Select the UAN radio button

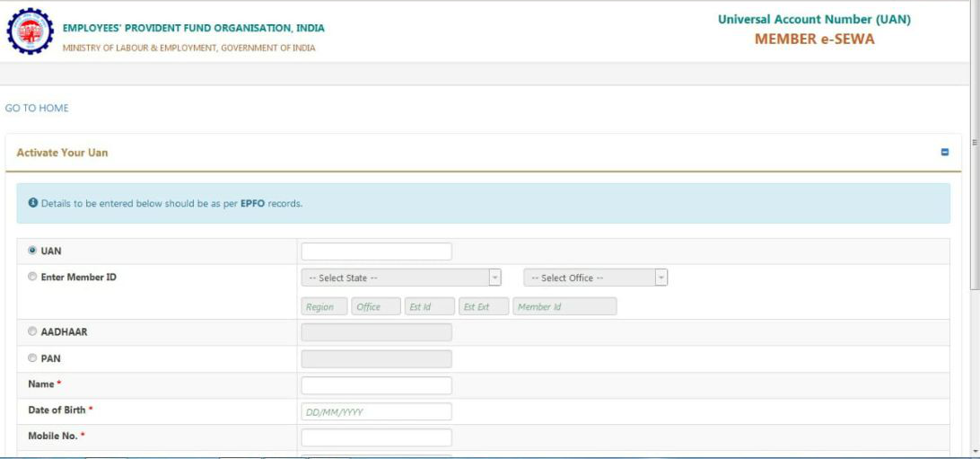click(x=33, y=252)
